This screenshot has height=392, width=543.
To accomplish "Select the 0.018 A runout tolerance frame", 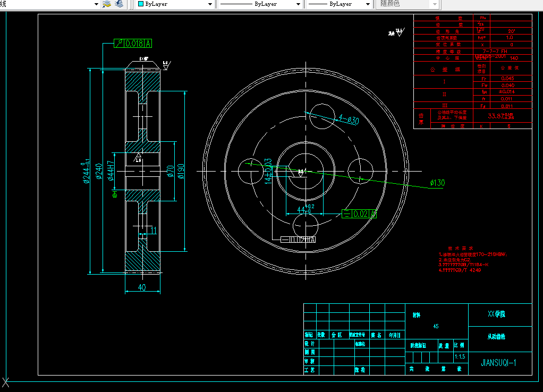I will click(x=133, y=43).
